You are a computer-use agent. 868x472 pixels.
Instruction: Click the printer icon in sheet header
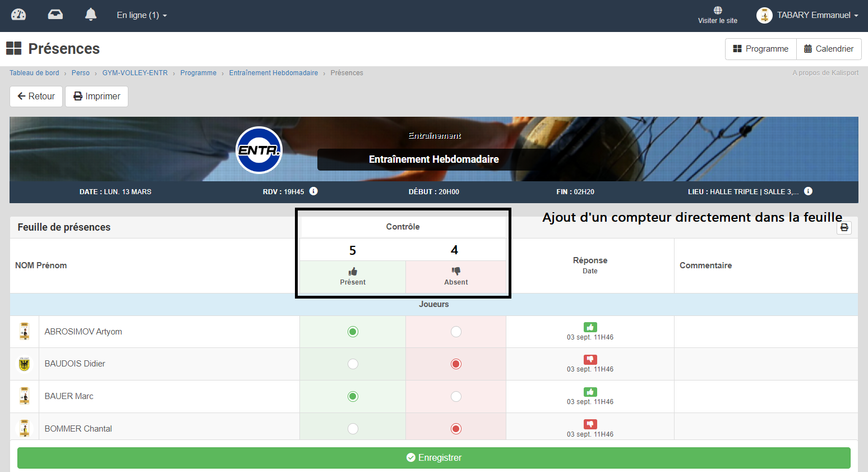tap(844, 227)
